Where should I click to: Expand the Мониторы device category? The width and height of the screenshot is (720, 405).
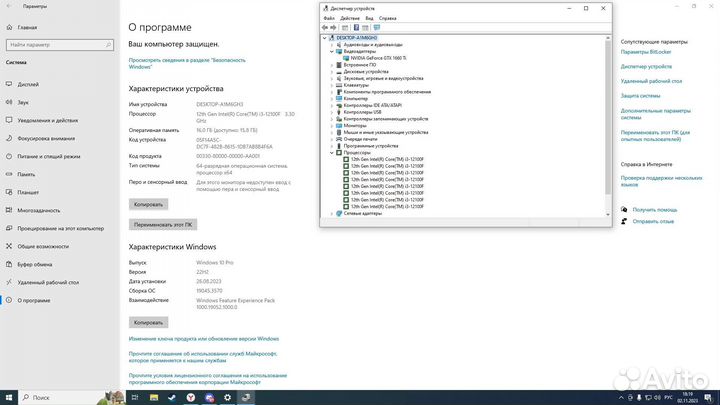(x=332, y=125)
